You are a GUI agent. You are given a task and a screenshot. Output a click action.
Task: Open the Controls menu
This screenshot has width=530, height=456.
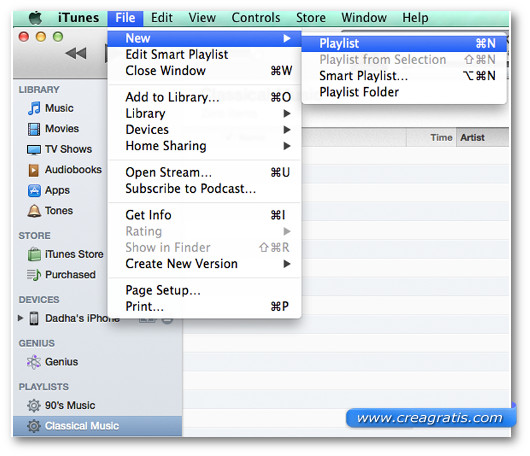[x=256, y=18]
